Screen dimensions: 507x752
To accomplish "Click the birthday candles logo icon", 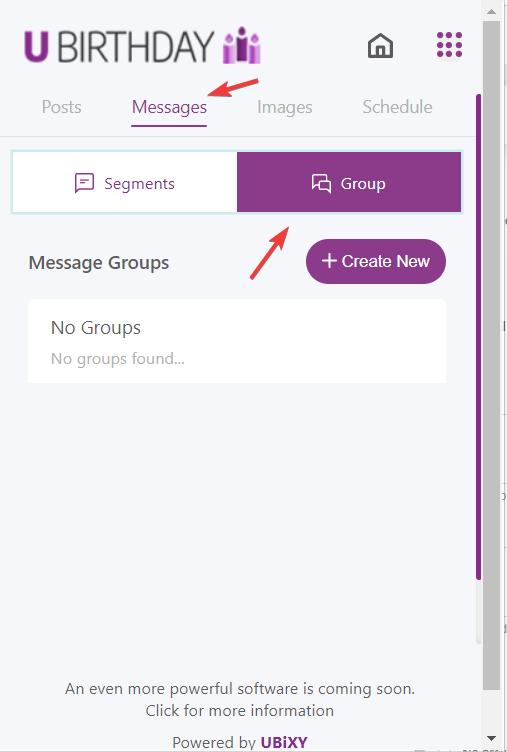I will coord(242,45).
